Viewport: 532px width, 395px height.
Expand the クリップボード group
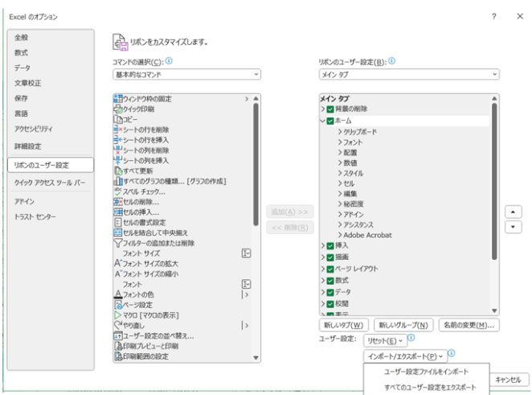(340, 131)
